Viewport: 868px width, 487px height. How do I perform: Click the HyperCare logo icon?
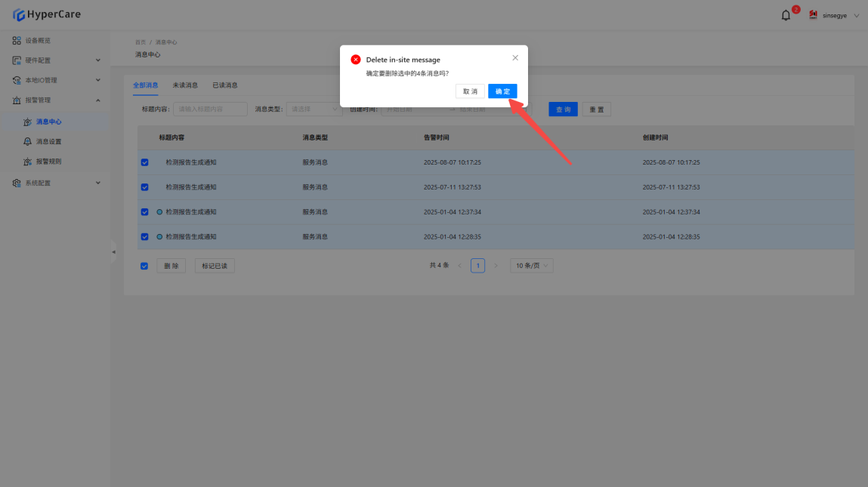coord(19,14)
